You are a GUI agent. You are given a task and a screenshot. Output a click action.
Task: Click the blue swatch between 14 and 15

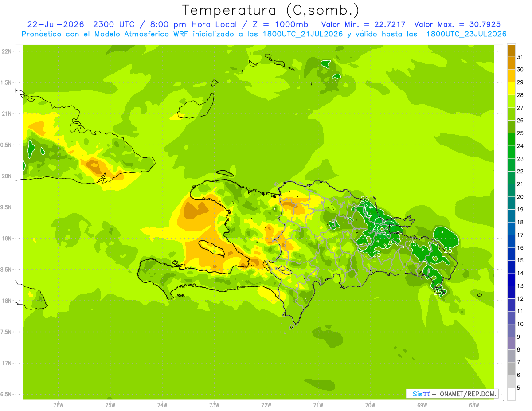511,267
